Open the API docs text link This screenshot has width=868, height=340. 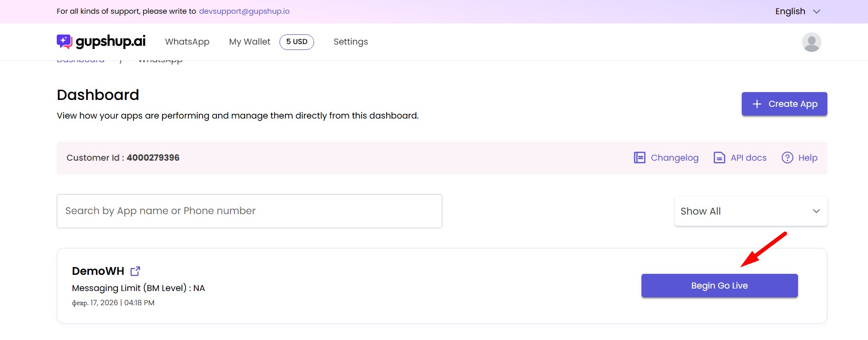click(748, 158)
